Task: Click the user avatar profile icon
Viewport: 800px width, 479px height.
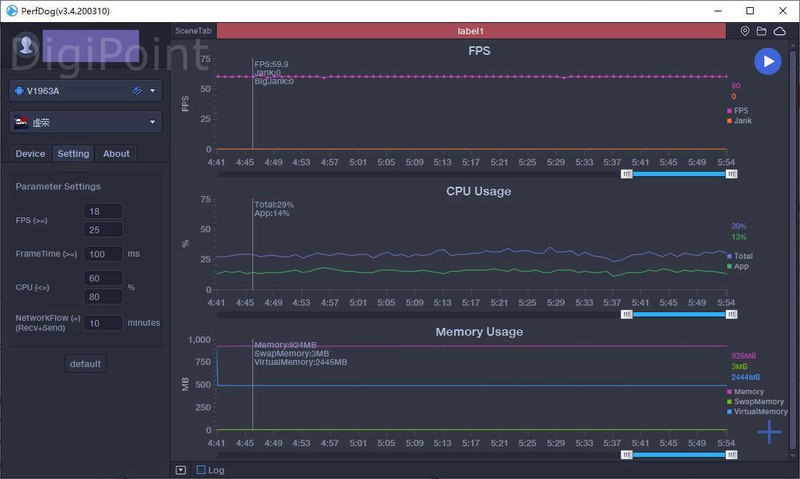Action: click(28, 46)
